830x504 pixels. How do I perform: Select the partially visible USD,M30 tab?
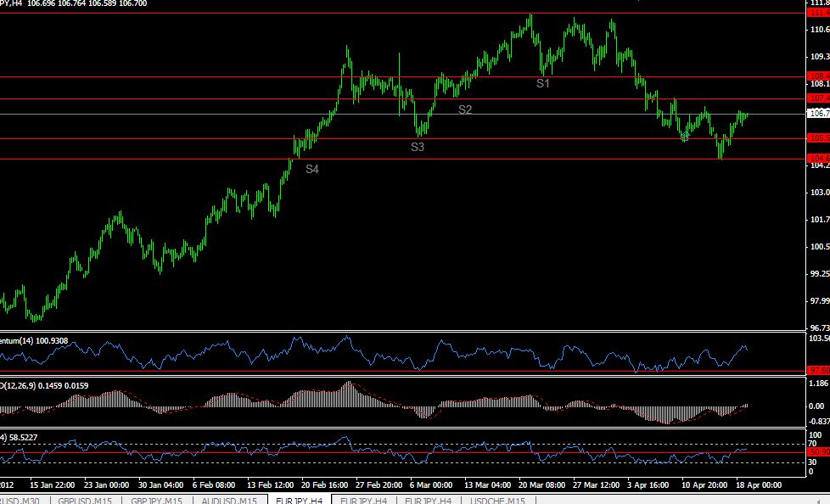coord(22,500)
